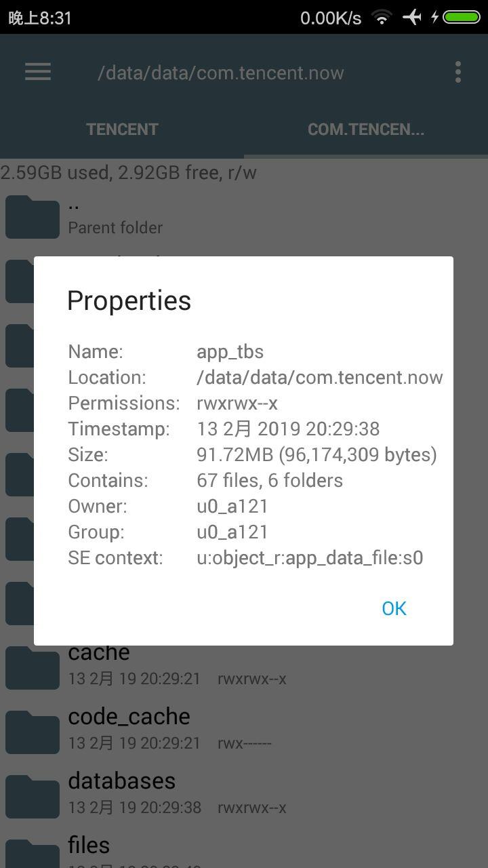
Task: Click the databases folder icon
Action: click(x=33, y=797)
